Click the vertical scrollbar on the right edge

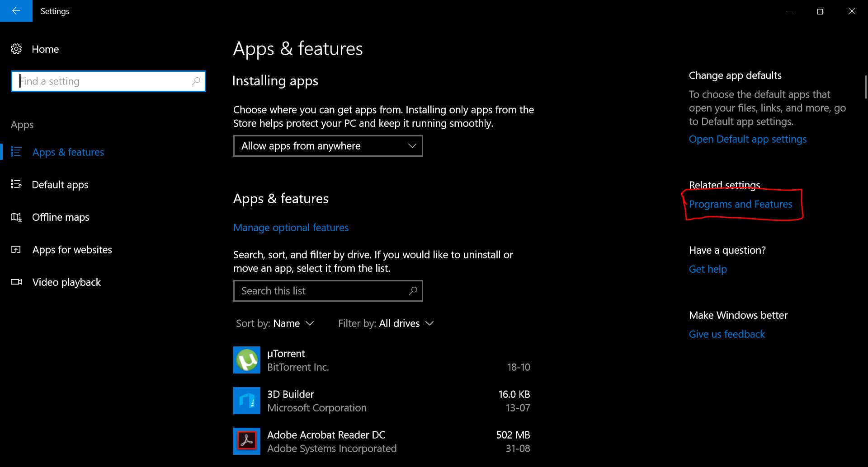865,87
